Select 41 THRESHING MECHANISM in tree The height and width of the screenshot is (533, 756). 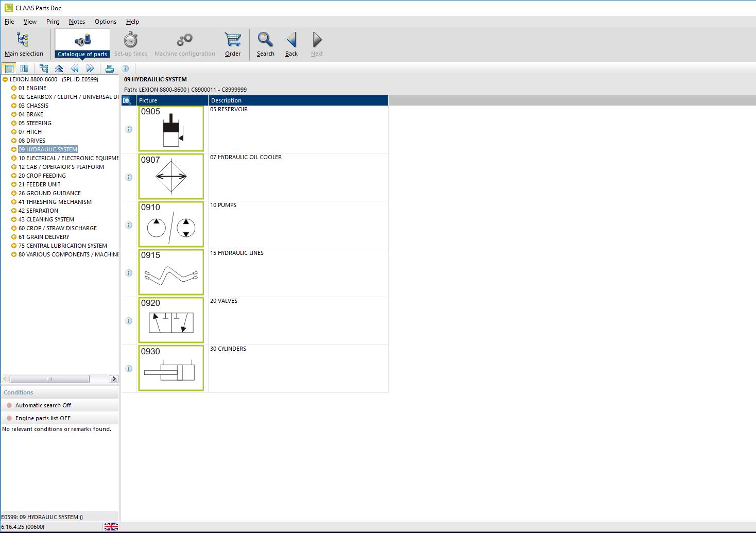[x=55, y=202]
